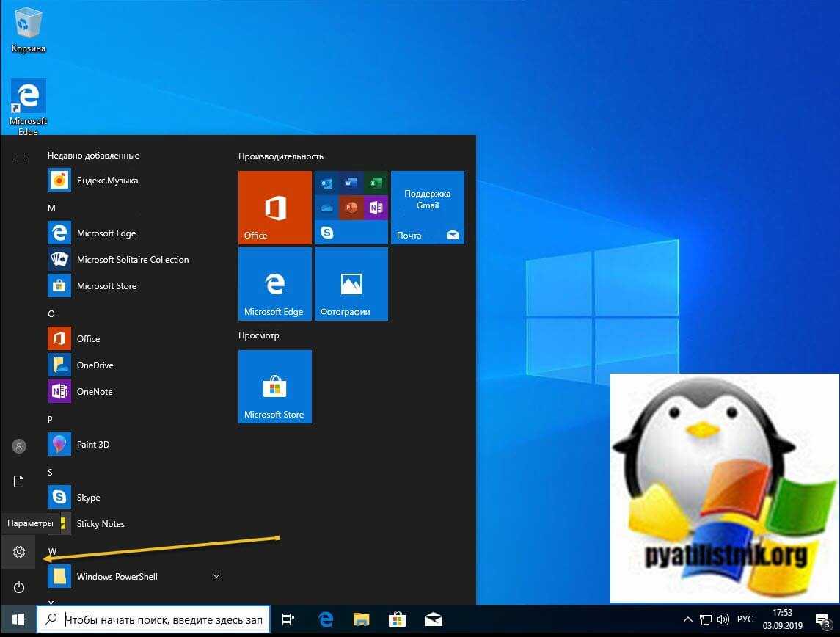Click the Power button in Start menu
Screen dimensions: 840x637
(19, 587)
